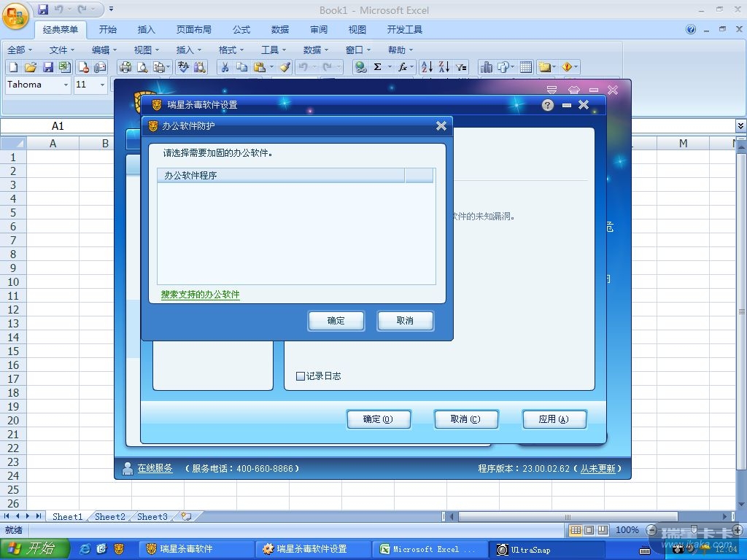Click the Print Preview magnifier icon
Image resolution: width=747 pixels, height=560 pixels.
point(142,67)
